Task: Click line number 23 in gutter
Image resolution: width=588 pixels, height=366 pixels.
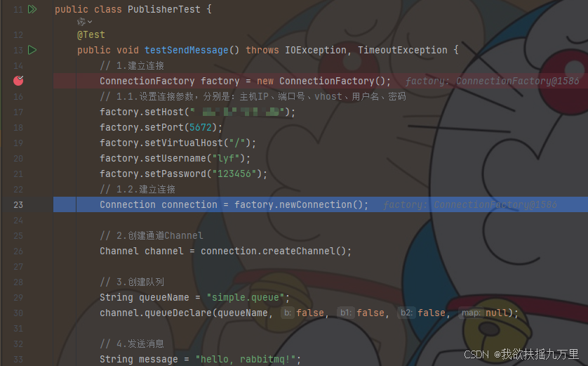Action: coord(18,205)
